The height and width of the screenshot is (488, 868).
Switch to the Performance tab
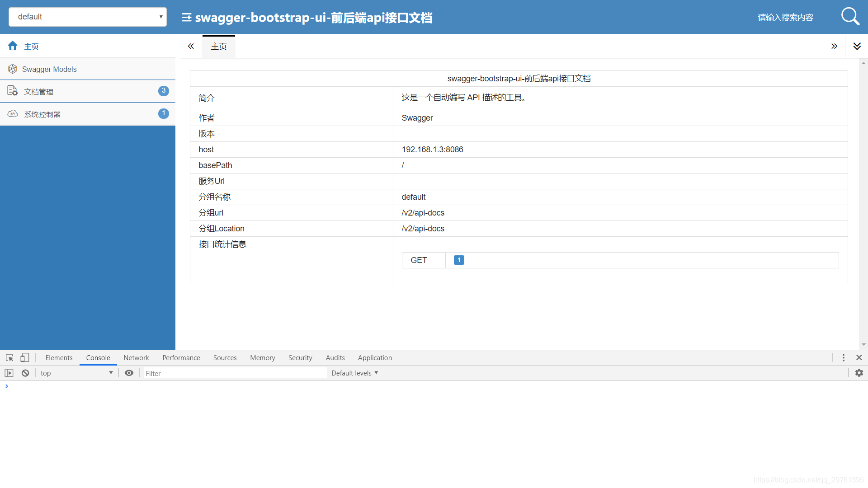[181, 357]
